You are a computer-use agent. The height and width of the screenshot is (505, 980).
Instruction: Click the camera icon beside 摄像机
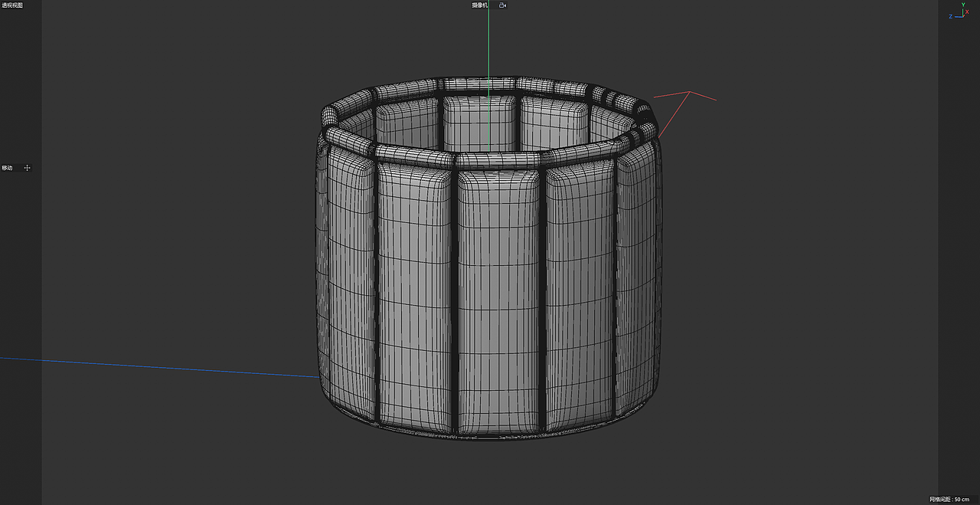click(x=502, y=5)
